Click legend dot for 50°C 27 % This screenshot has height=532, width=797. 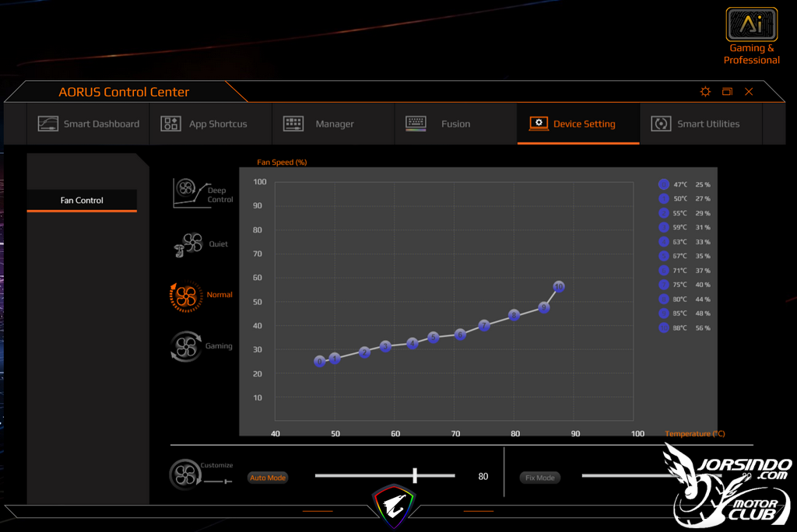663,198
